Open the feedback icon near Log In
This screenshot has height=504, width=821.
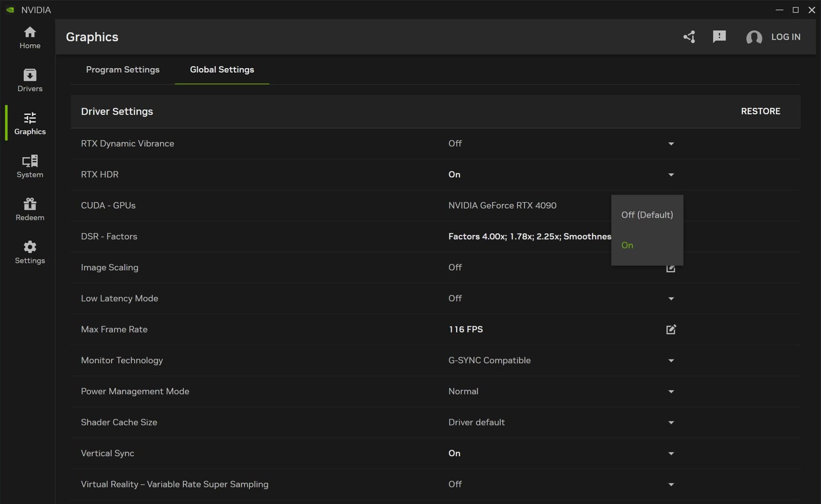click(719, 37)
